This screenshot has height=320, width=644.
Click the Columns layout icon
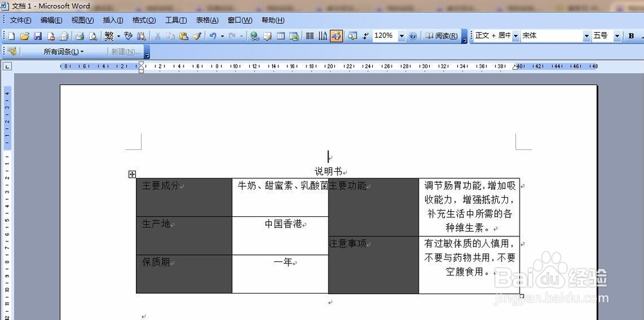[310, 36]
